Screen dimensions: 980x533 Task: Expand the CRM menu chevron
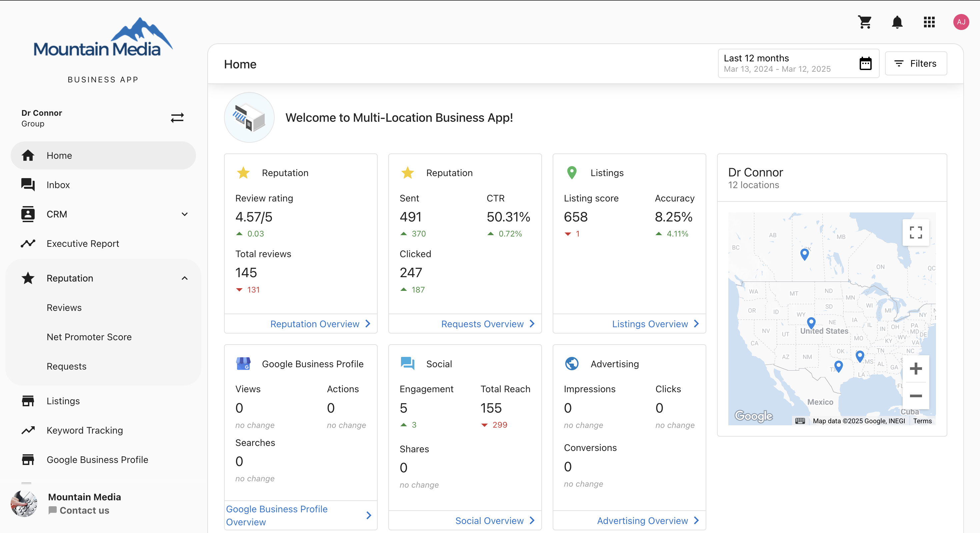[185, 214]
